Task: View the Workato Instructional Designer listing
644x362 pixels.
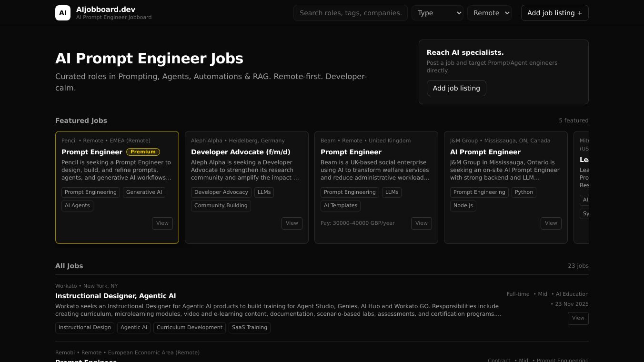Action: [x=578, y=318]
